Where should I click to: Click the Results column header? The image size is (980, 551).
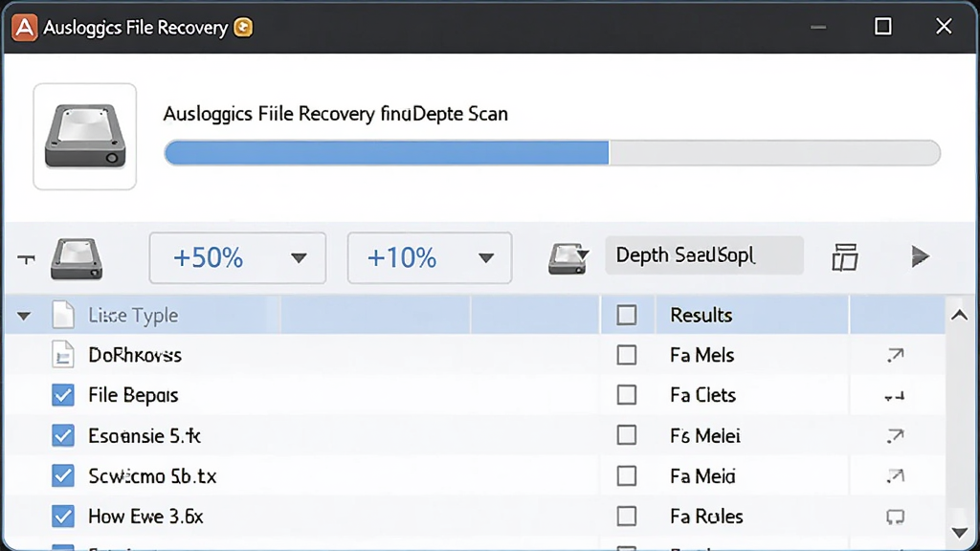pyautogui.click(x=702, y=315)
